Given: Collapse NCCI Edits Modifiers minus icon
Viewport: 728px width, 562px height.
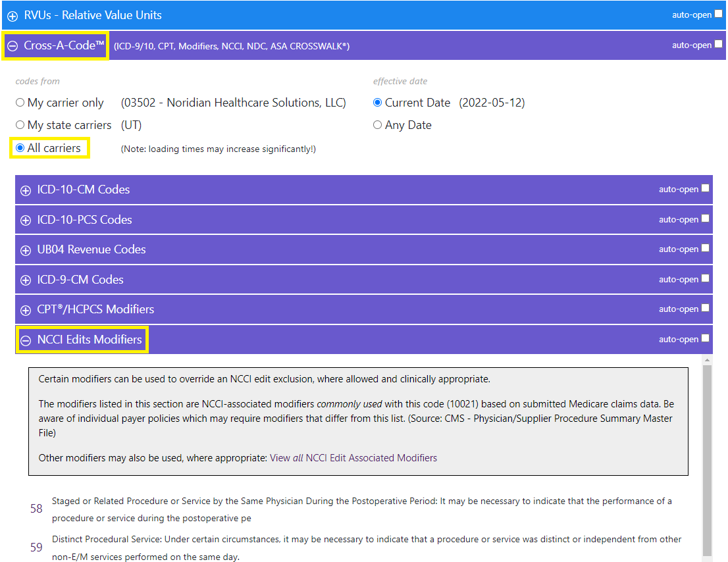Looking at the screenshot, I should point(26,340).
